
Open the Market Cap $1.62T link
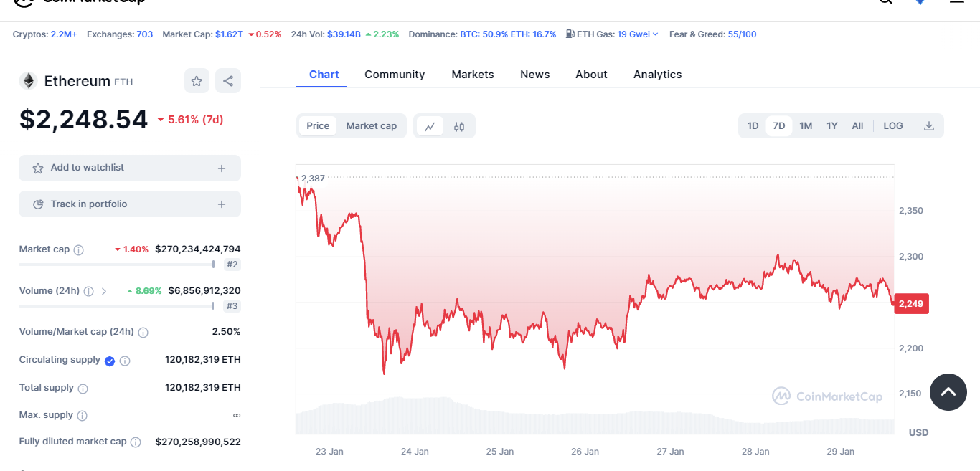(x=230, y=34)
